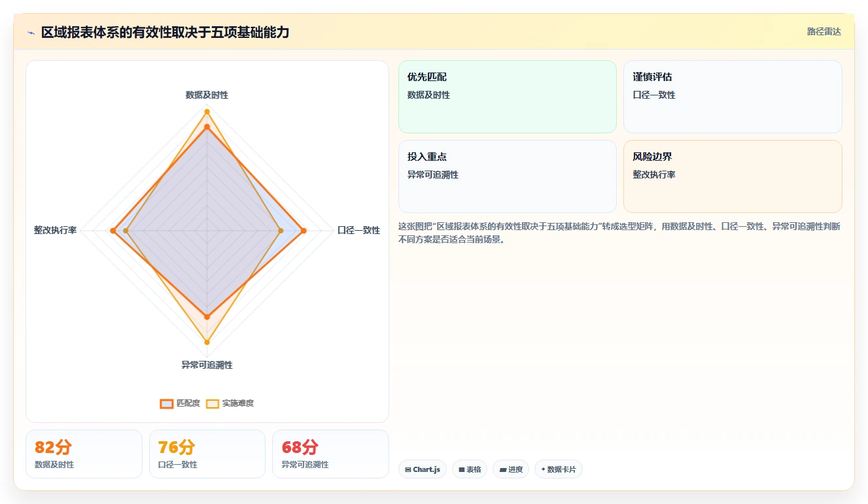Click the 整改执行率 axis label on the radar
The width and height of the screenshot is (868, 504).
pos(56,230)
